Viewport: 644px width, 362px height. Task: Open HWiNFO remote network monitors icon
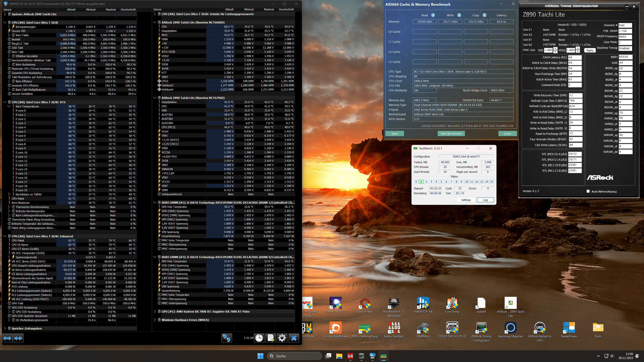click(x=227, y=338)
